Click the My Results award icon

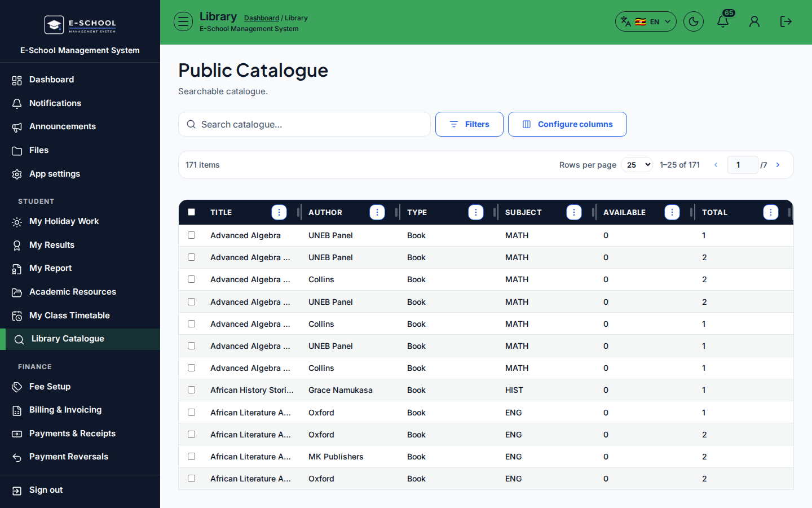pos(17,246)
